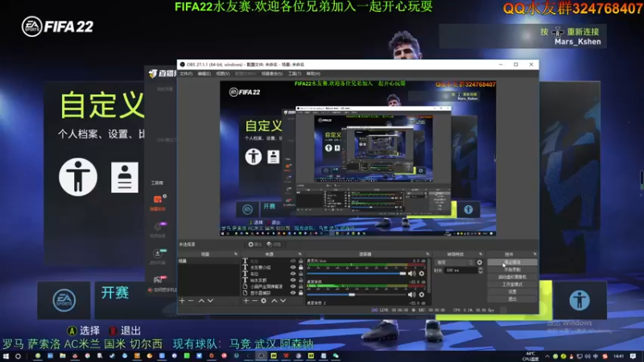Toggle lock of the 显示器捕获 source
The width and height of the screenshot is (644, 362).
300,293
